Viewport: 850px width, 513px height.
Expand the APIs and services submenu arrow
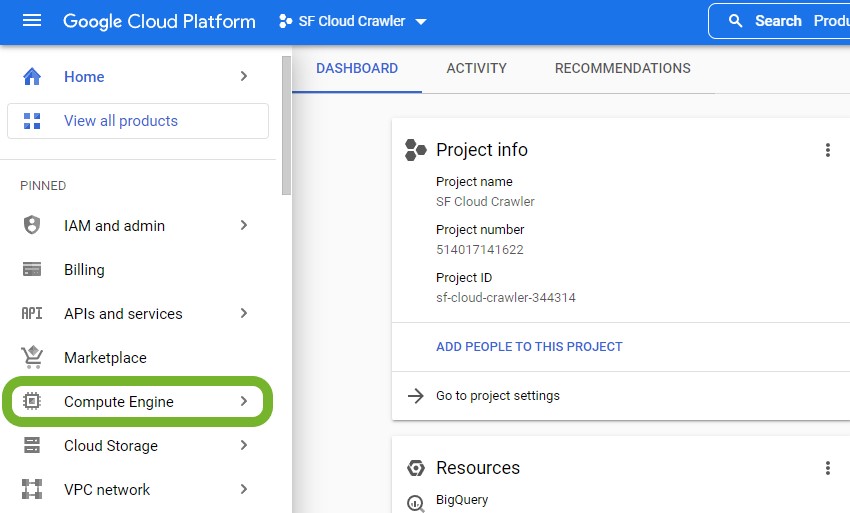click(243, 313)
